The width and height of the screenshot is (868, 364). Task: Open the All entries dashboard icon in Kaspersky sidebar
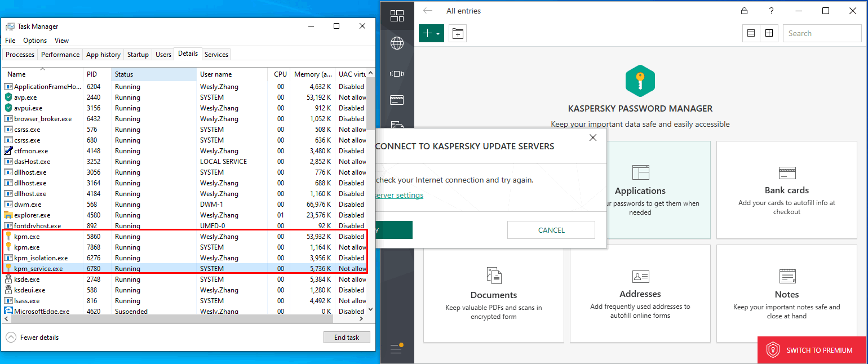coord(397,16)
